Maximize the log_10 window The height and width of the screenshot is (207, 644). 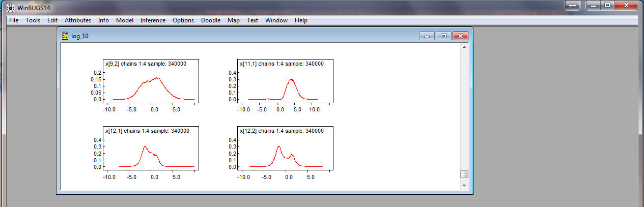click(x=443, y=36)
